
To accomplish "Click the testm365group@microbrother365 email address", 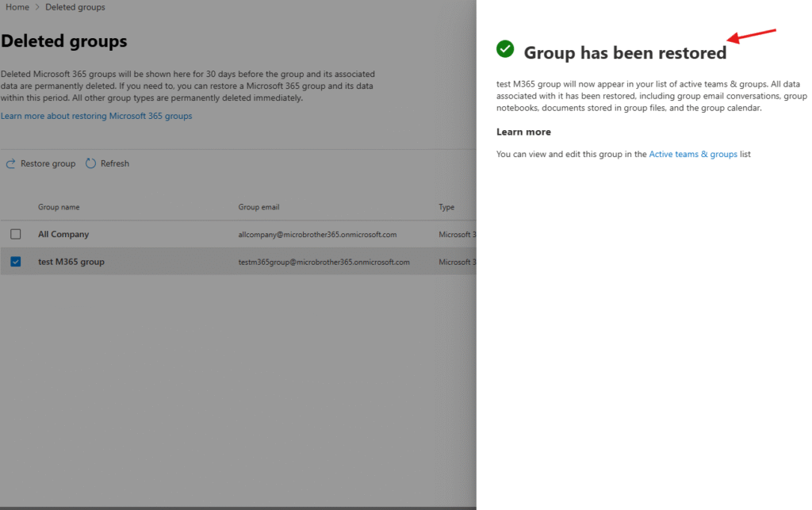I will tap(324, 262).
